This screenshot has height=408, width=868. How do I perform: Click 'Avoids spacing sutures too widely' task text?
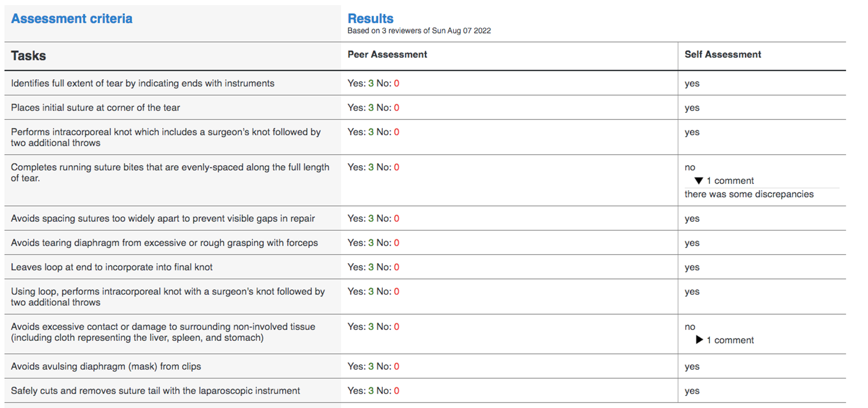point(163,219)
